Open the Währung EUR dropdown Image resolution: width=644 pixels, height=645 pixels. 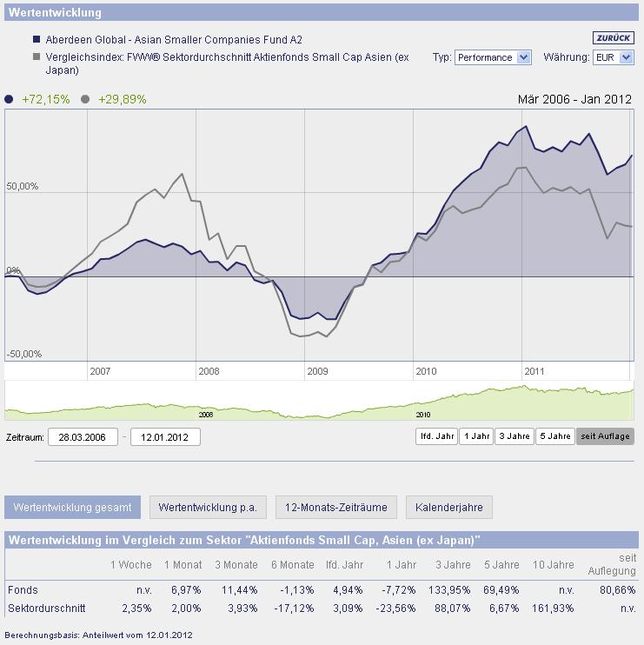click(x=613, y=57)
